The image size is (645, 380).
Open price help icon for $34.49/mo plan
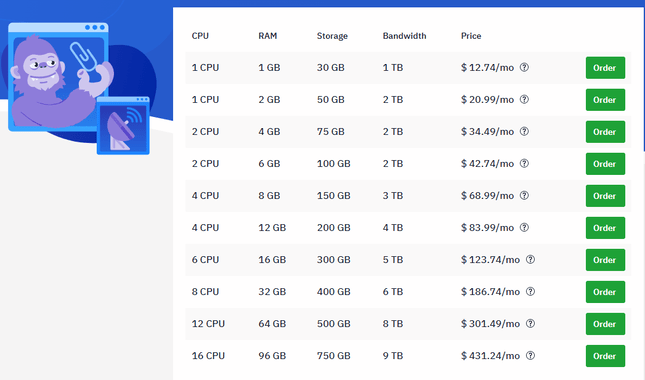524,132
